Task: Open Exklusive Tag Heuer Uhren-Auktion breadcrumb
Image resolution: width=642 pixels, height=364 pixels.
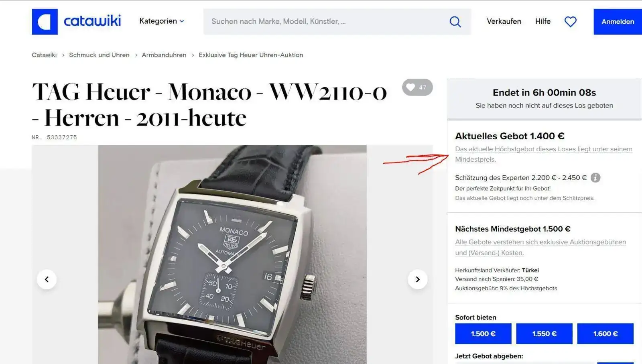Action: pyautogui.click(x=251, y=55)
